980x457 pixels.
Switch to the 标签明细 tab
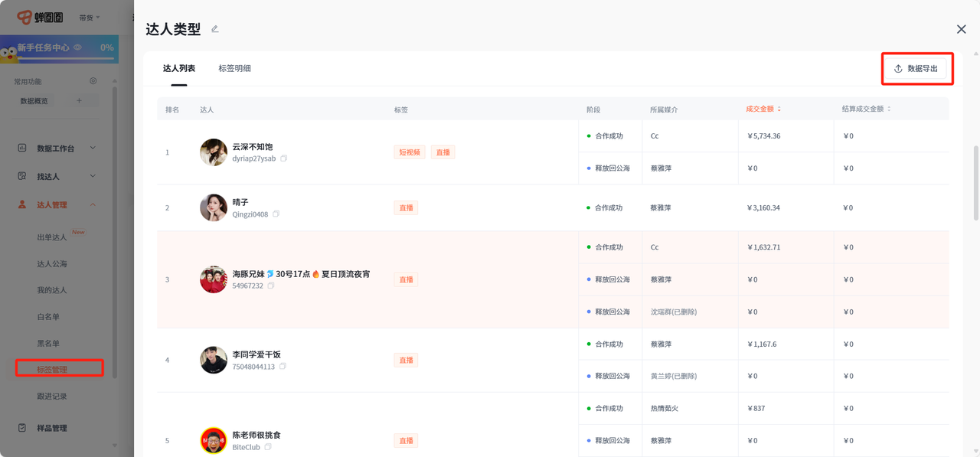(x=234, y=69)
